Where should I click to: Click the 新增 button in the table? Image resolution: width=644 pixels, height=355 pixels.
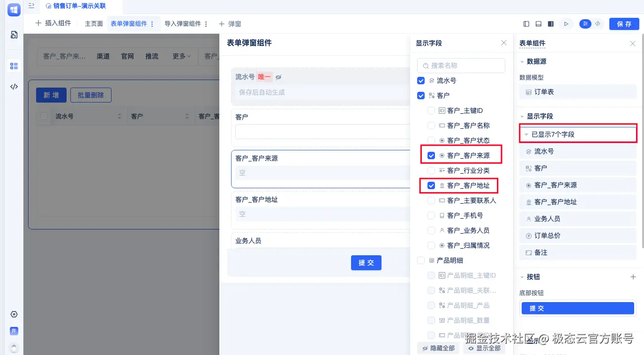(x=51, y=95)
